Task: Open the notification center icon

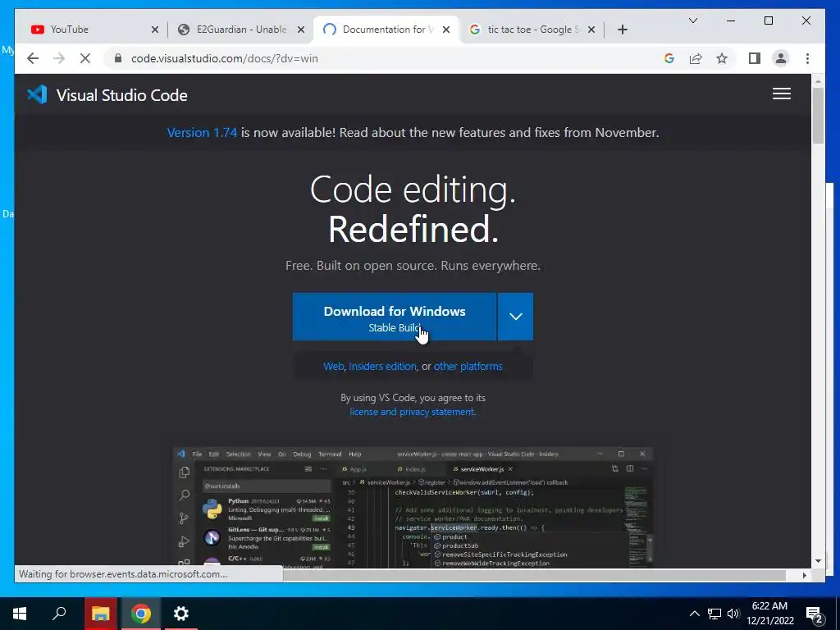Action: (815, 614)
